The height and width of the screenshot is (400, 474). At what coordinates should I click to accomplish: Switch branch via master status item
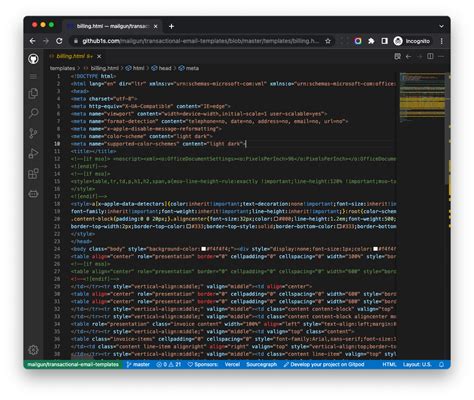point(138,364)
